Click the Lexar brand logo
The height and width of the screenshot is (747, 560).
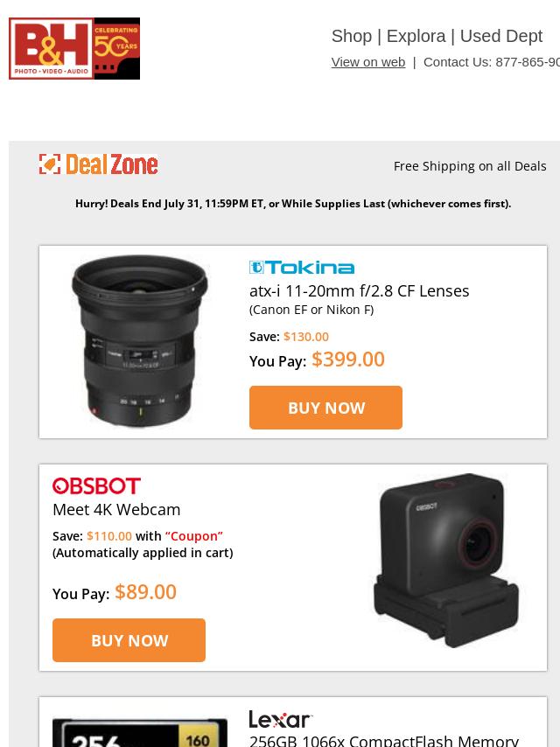pyautogui.click(x=281, y=719)
